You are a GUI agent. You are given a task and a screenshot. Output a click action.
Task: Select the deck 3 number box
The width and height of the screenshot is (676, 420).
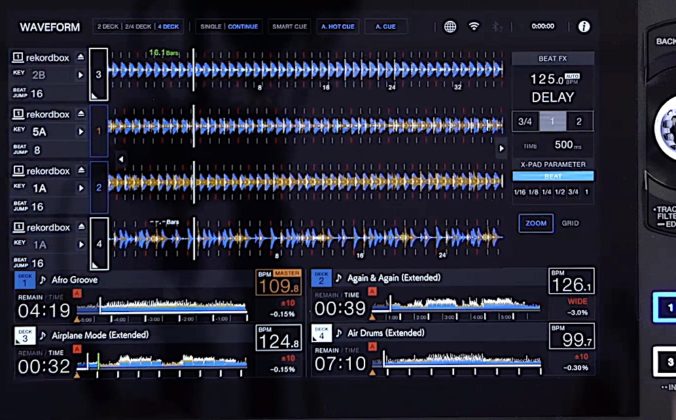click(x=98, y=74)
